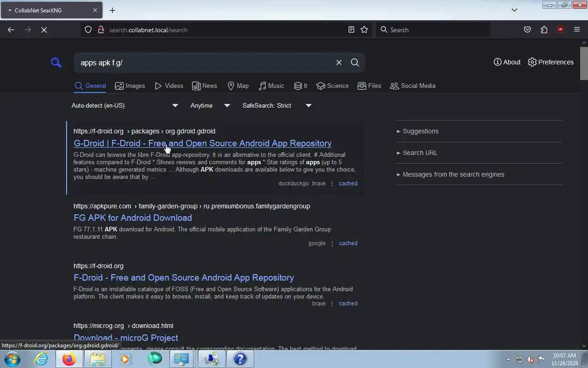
Task: Open the About page
Action: point(507,62)
